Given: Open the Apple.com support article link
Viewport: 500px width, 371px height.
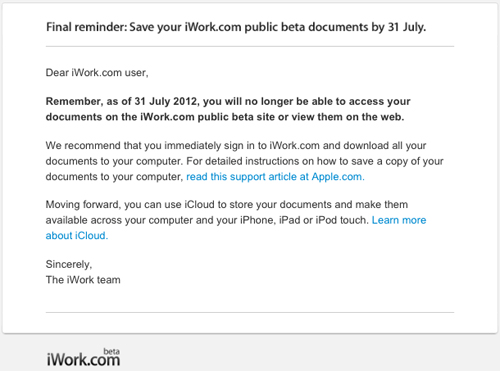Looking at the screenshot, I should click(x=275, y=177).
